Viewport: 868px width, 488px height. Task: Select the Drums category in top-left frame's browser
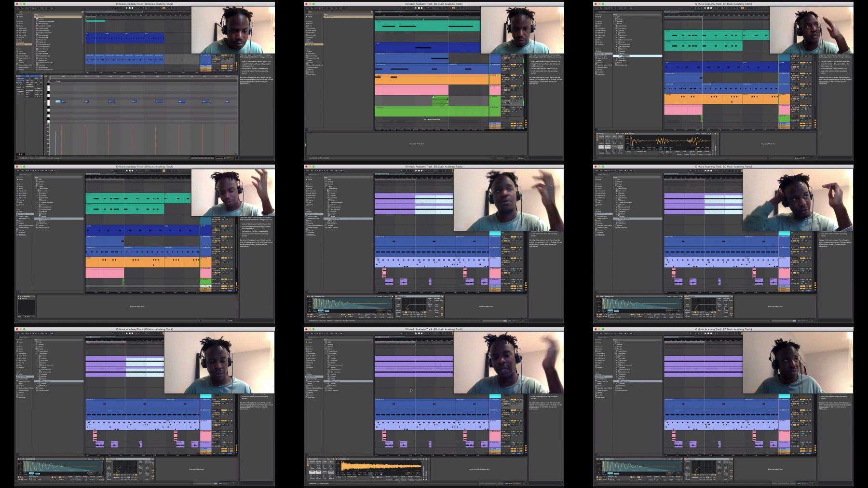20,26
